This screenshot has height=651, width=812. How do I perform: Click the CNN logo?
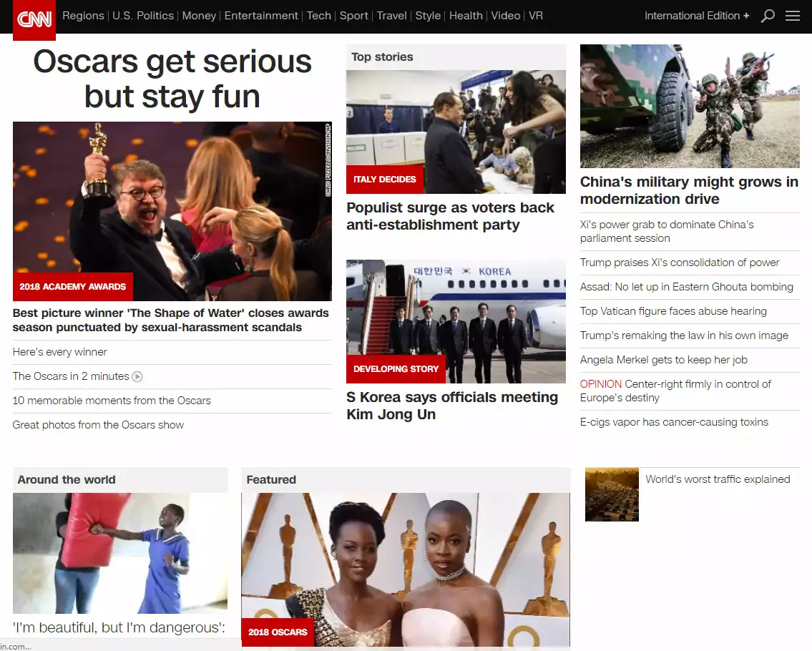tap(34, 18)
